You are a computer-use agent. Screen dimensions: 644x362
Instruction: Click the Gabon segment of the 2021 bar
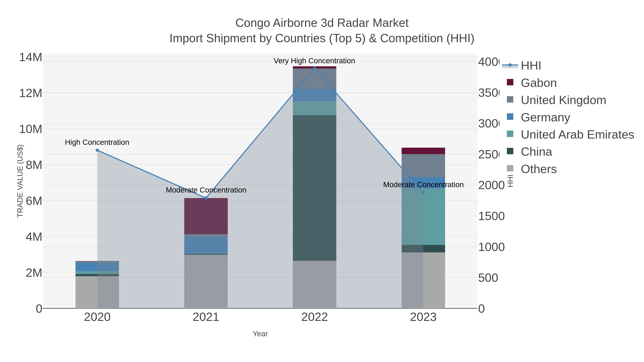[206, 216]
